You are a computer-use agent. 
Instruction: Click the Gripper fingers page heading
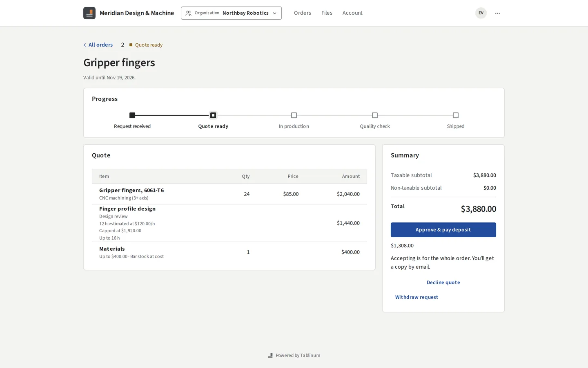point(119,63)
